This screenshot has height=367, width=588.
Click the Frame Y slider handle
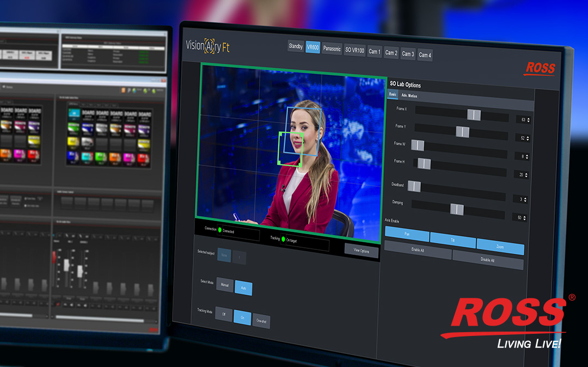pos(462,132)
